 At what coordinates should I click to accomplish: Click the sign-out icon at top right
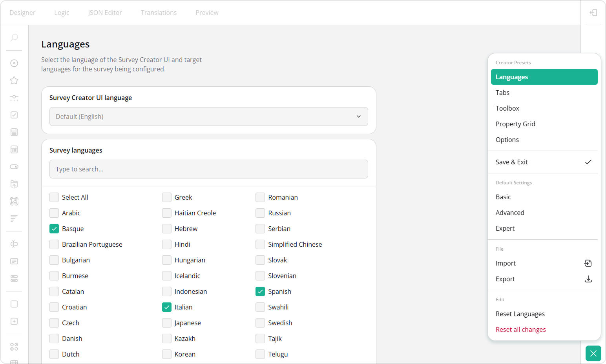(593, 12)
